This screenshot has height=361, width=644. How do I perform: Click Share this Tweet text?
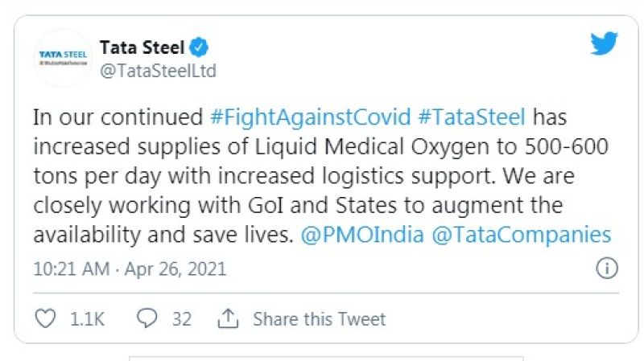click(x=320, y=319)
